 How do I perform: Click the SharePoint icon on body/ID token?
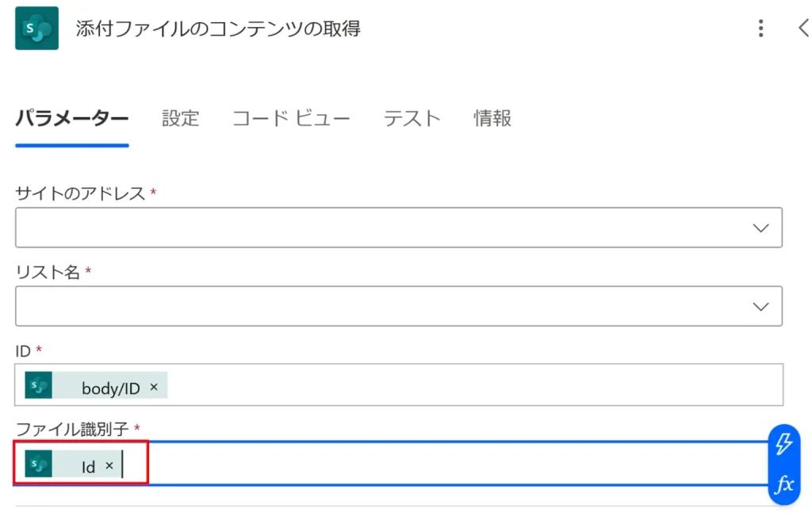[38, 386]
